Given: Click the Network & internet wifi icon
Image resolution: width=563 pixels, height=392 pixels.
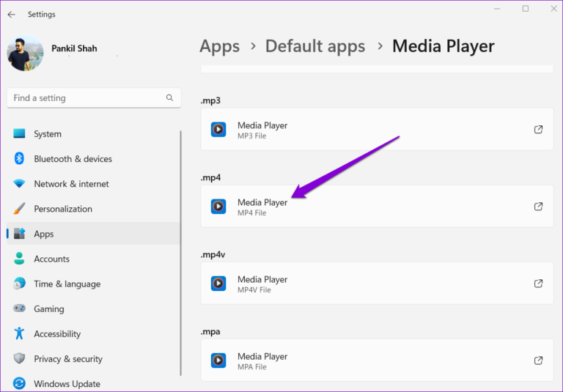Looking at the screenshot, I should (x=19, y=183).
